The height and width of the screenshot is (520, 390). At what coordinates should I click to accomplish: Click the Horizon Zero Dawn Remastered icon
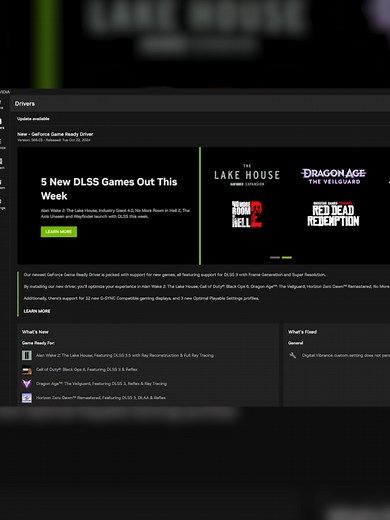click(27, 398)
